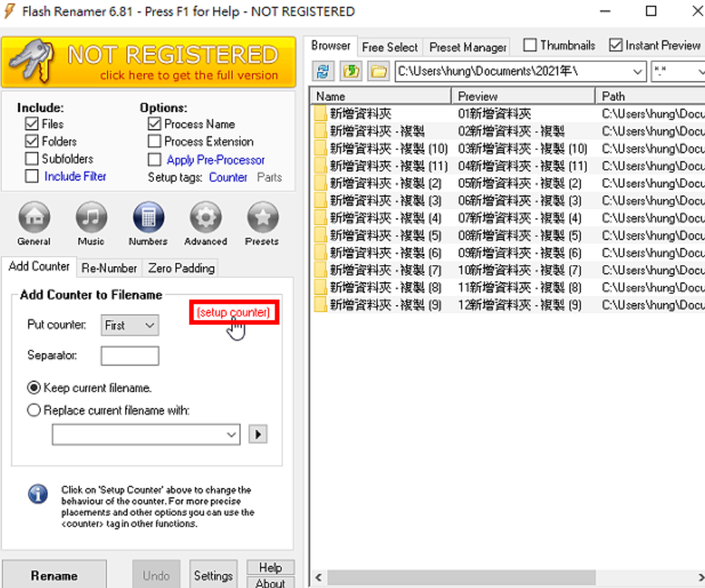Image resolution: width=705 pixels, height=588 pixels.
Task: Click preview cell 09新增資料夾 - 複製 (6)
Action: point(520,253)
